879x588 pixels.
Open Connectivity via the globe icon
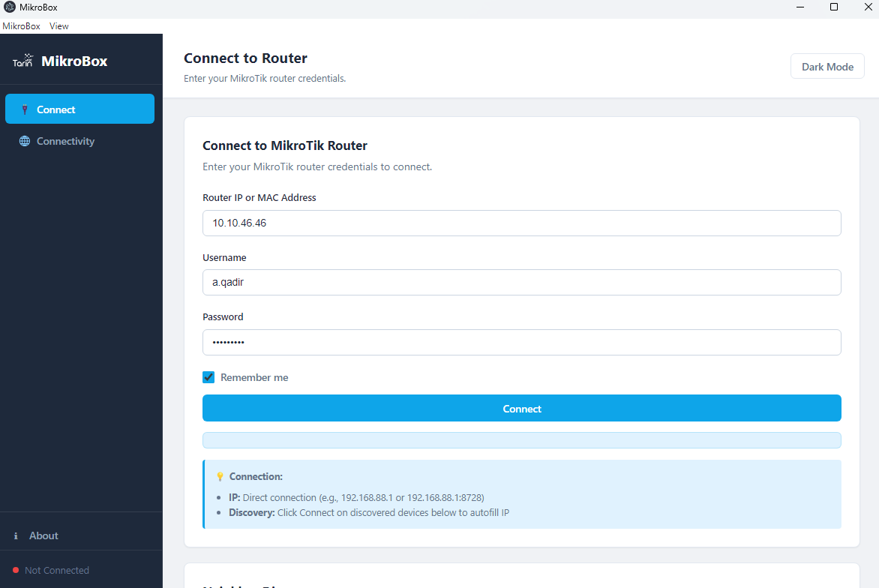(25, 141)
